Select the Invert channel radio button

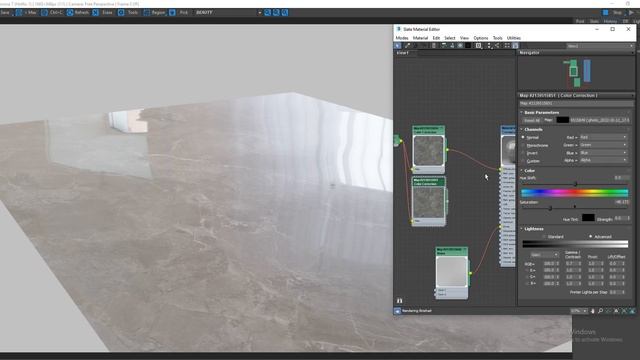[x=523, y=153]
